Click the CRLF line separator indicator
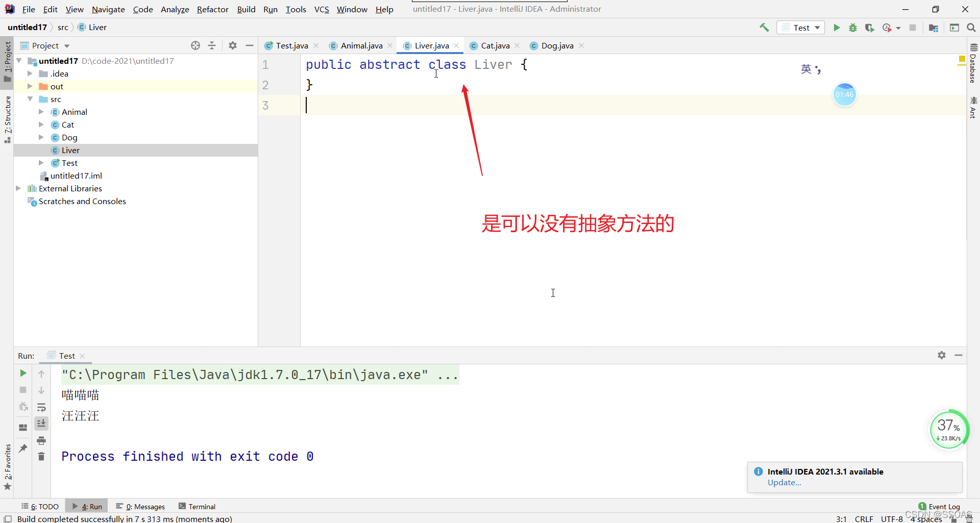Screen dimensions: 980x523 (864, 519)
